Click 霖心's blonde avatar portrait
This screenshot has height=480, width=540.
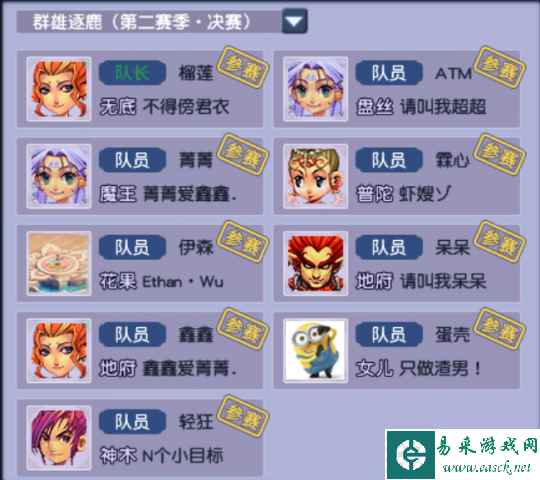[315, 176]
